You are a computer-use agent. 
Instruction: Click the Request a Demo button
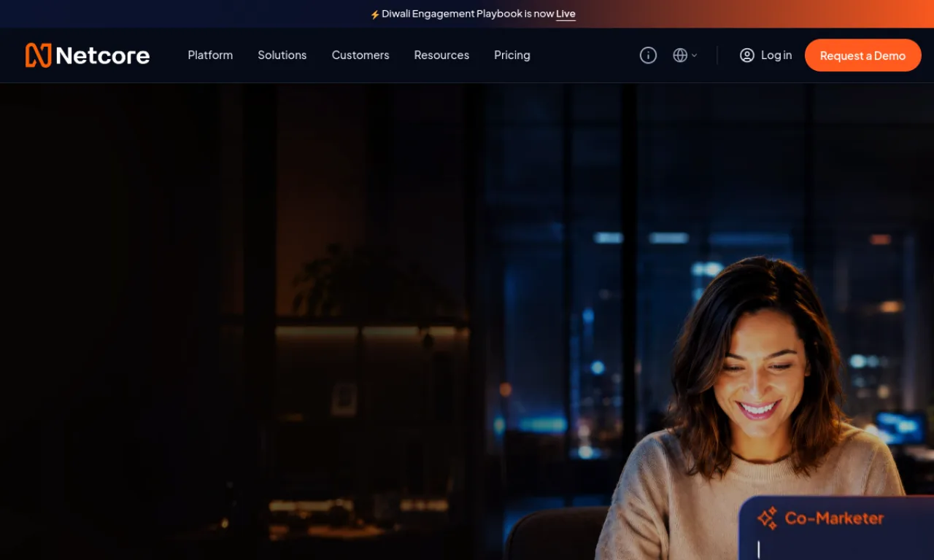pos(862,55)
